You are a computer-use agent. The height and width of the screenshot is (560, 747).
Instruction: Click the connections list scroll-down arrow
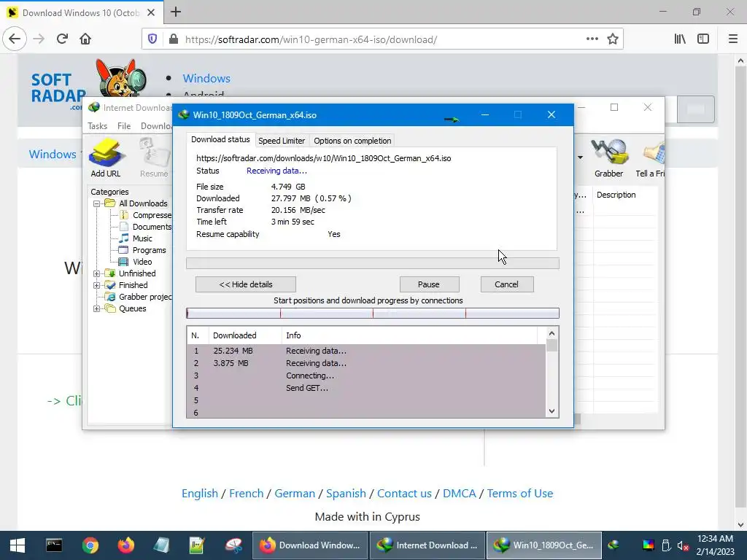(551, 411)
